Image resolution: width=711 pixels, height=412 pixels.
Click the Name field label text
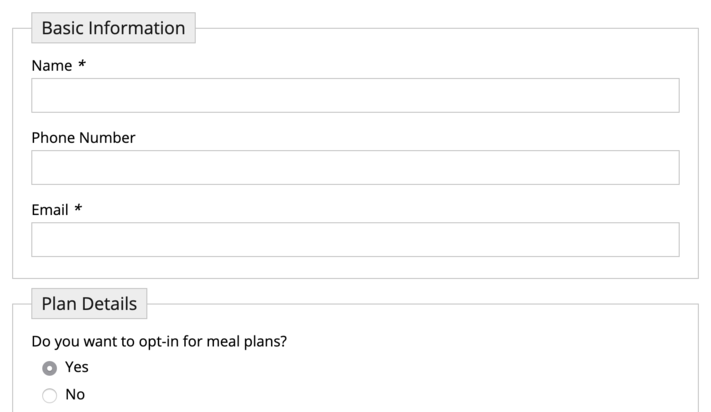(52, 66)
